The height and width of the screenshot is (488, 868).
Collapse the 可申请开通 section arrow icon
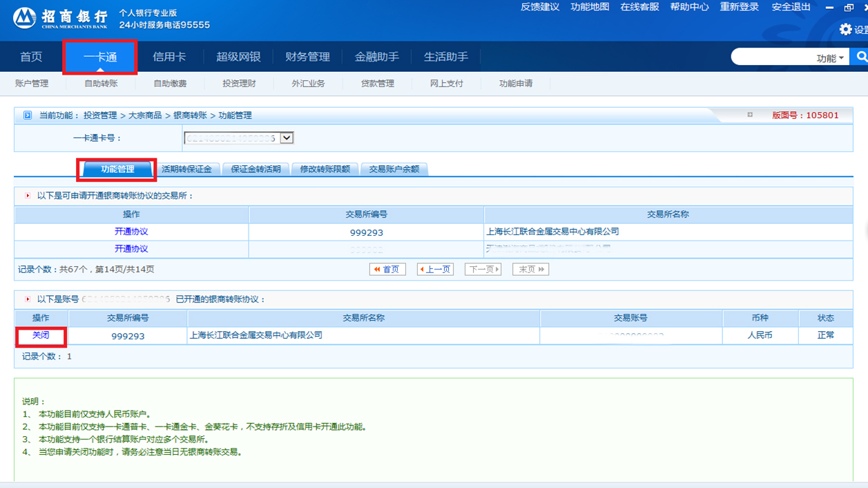[x=28, y=196]
